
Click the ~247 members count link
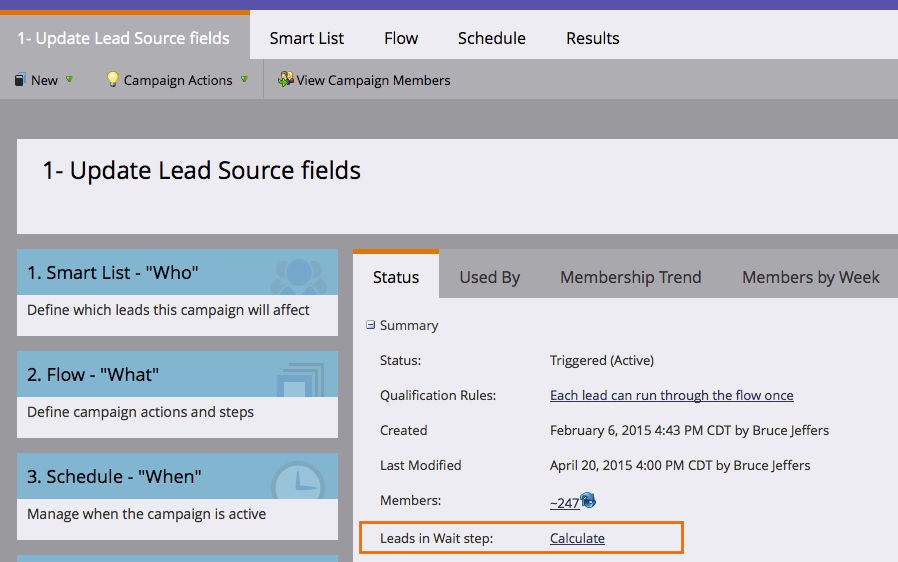tap(565, 503)
